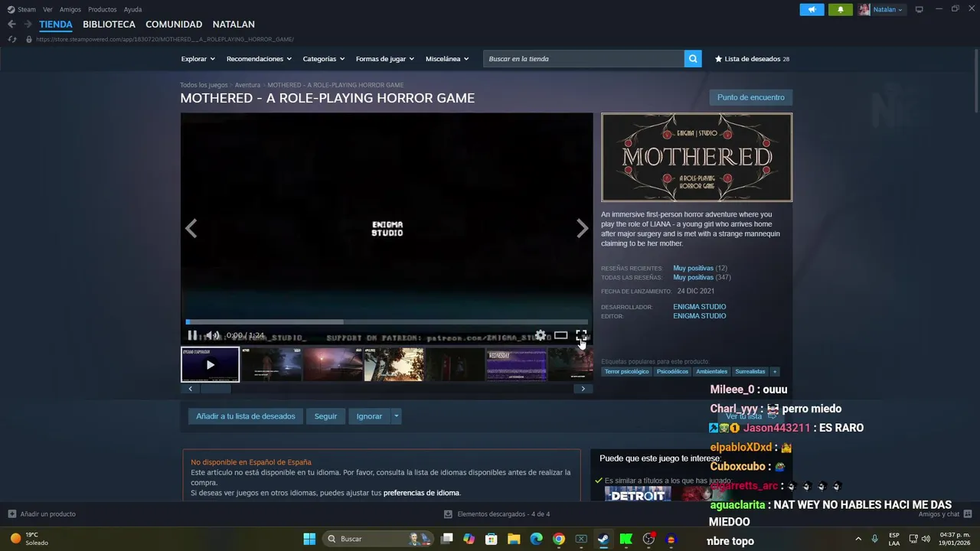
Task: Mute the trailer volume speaker icon
Action: (x=212, y=335)
